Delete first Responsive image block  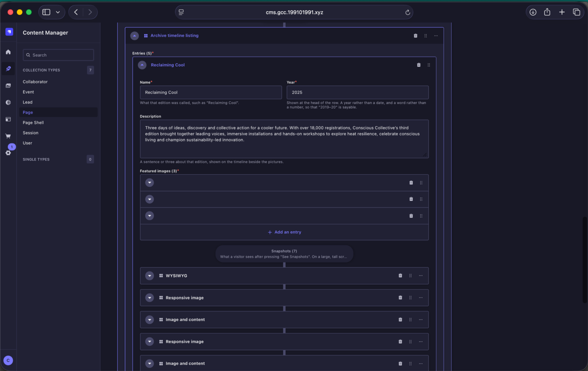point(400,298)
